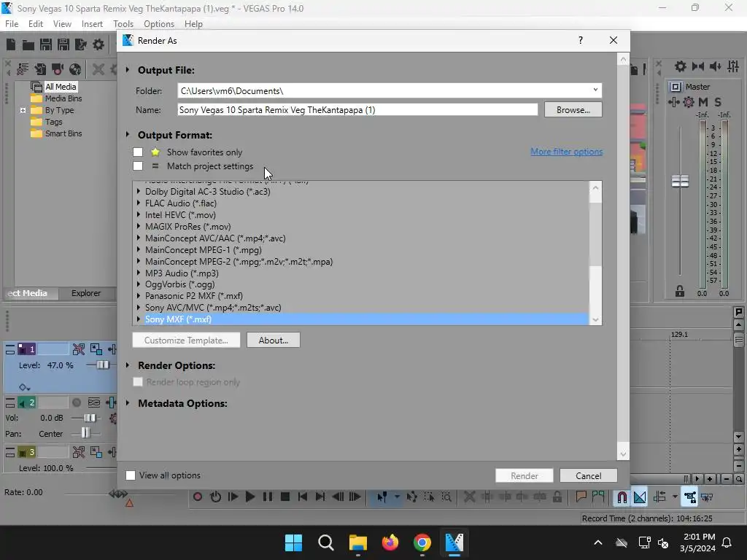This screenshot has width=747, height=560.
Task: Click the Loop Playback button
Action: tap(215, 497)
